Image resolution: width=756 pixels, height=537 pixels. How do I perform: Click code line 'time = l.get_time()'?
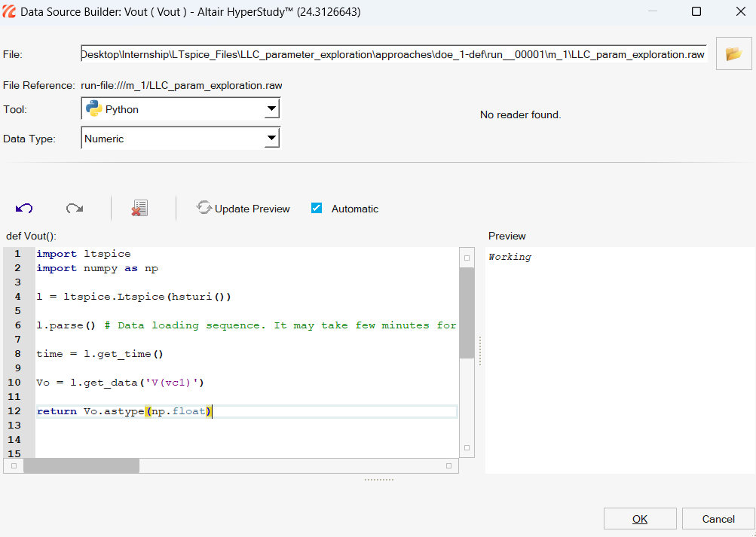tap(100, 354)
